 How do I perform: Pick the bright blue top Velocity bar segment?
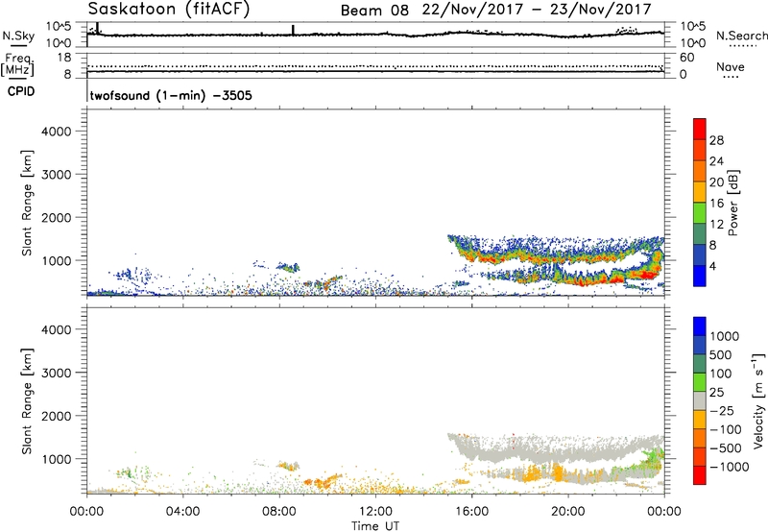[700, 326]
